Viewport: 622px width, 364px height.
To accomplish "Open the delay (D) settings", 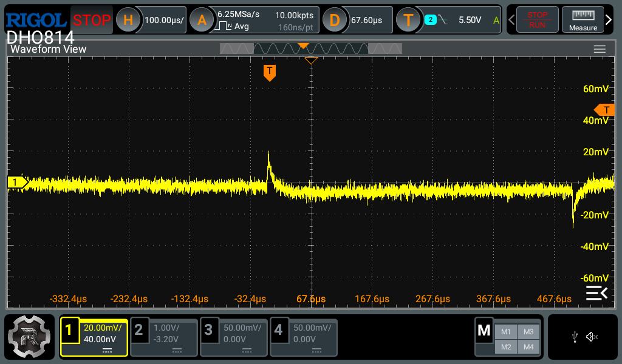I will 334,20.
